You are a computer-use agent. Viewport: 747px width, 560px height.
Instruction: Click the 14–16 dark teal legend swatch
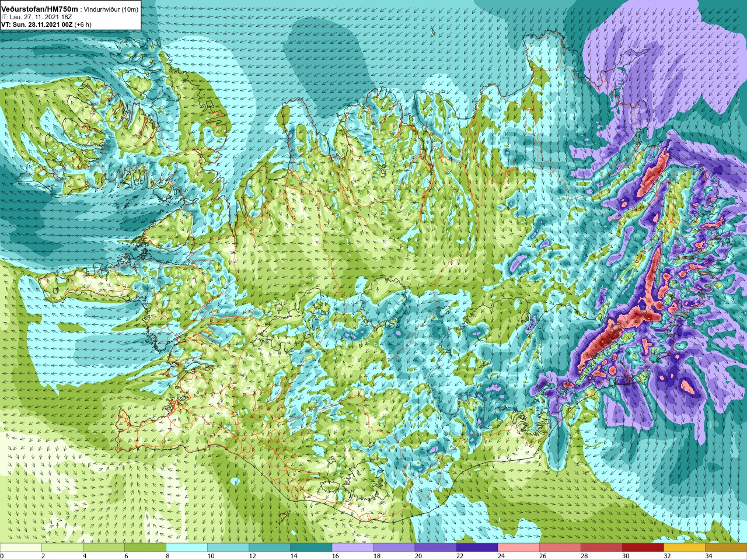tap(311, 548)
